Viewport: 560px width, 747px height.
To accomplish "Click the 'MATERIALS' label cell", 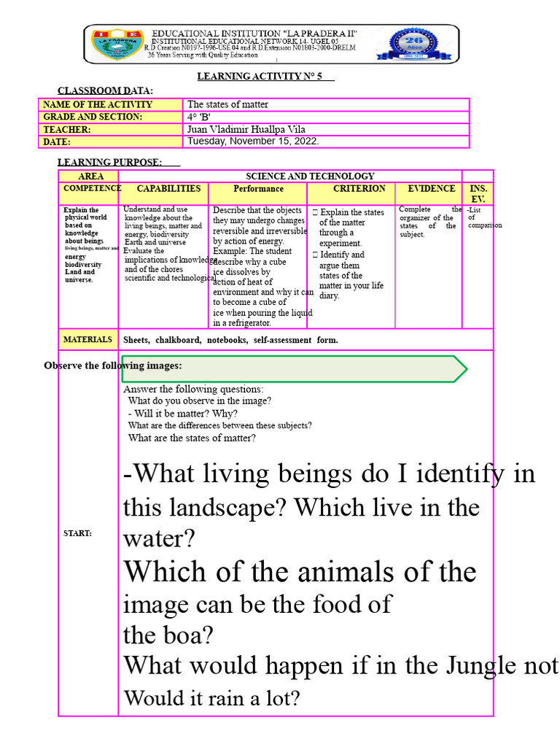I will (x=87, y=339).
